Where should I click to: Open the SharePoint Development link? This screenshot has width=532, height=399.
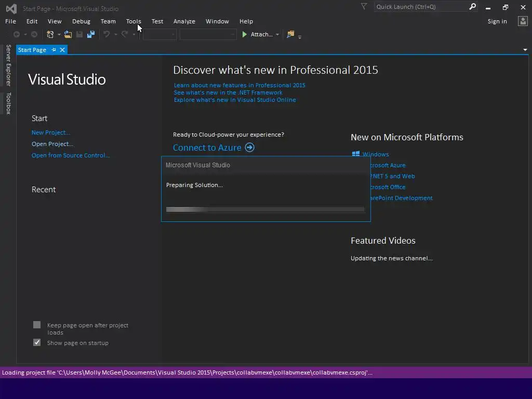[401, 198]
